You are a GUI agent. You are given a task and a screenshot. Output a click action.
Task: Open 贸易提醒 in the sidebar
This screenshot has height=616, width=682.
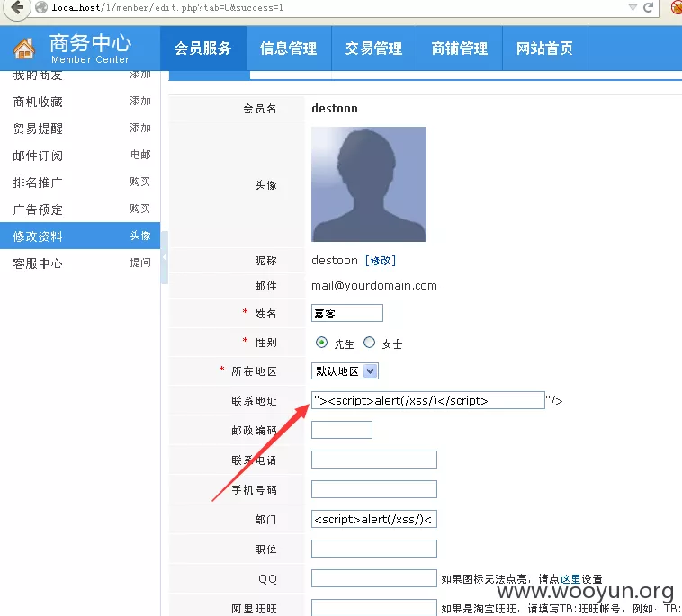coord(38,129)
